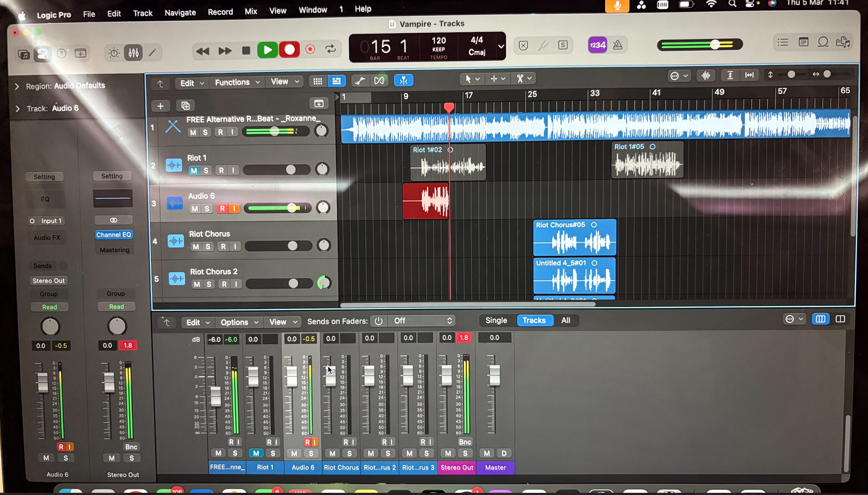The height and width of the screenshot is (495, 868).
Task: Open the List Editors icon at top right
Action: coord(783,42)
